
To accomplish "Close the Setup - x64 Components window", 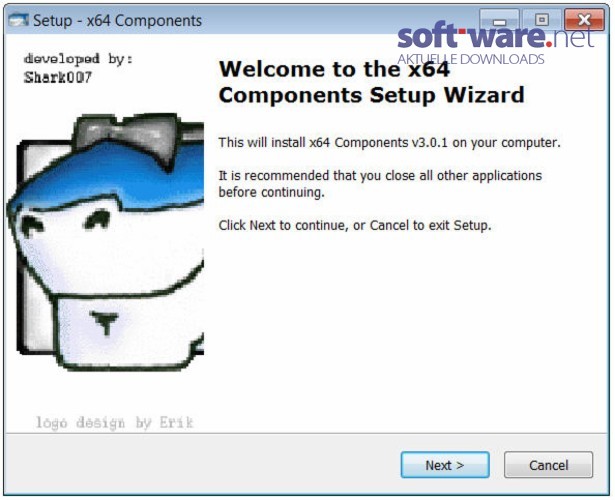I will click(x=584, y=19).
